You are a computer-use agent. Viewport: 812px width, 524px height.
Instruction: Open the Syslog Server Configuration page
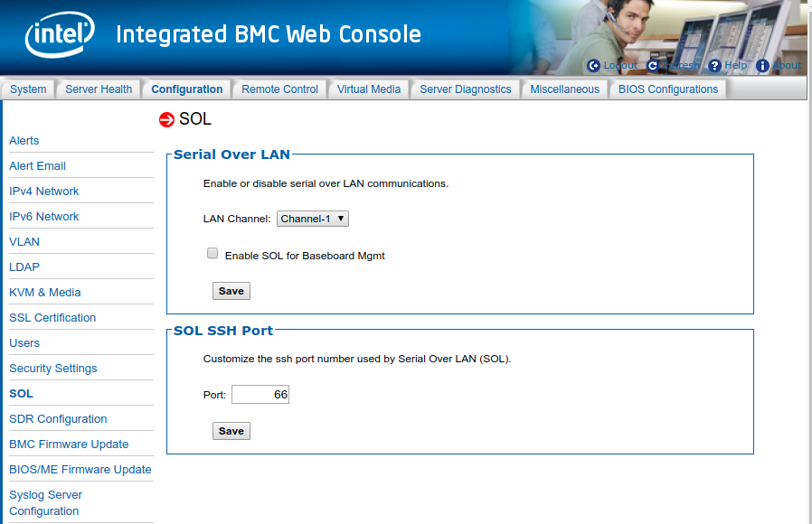coord(45,502)
